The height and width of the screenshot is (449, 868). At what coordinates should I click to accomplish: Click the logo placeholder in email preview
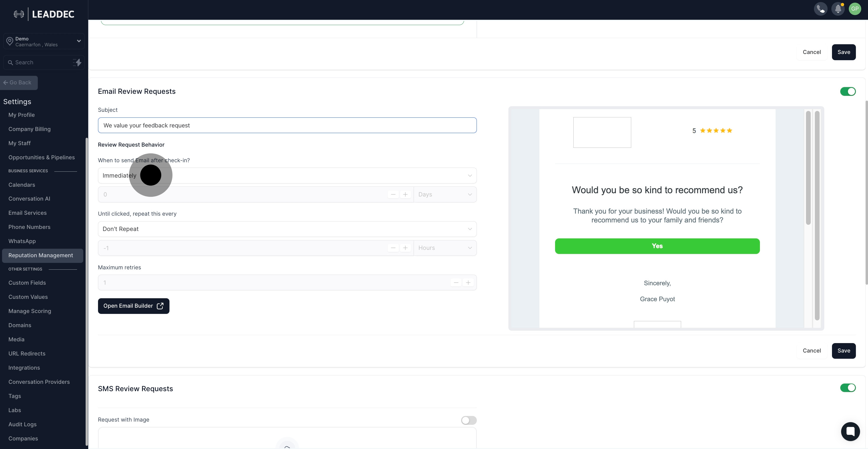602,132
